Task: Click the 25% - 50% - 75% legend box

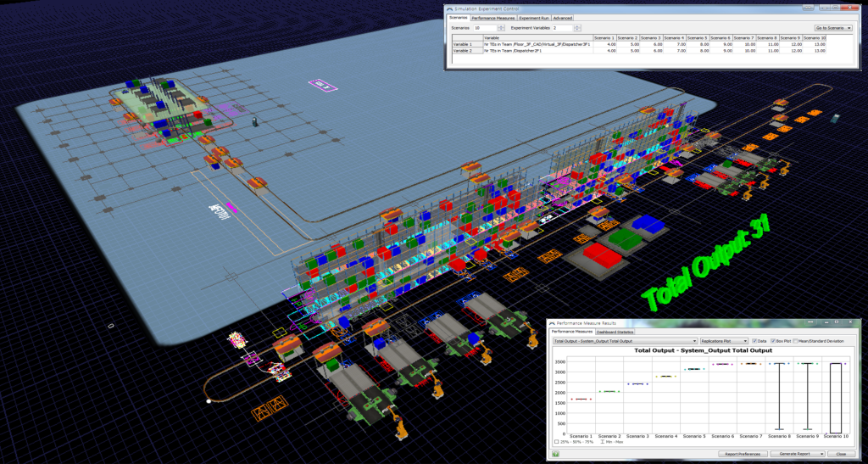Action: coord(556,442)
